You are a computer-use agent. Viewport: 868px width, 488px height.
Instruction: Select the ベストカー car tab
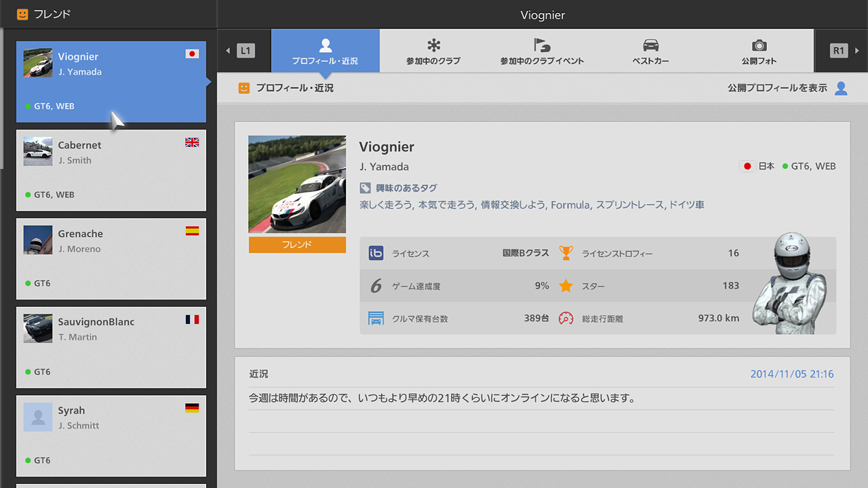pyautogui.click(x=650, y=51)
